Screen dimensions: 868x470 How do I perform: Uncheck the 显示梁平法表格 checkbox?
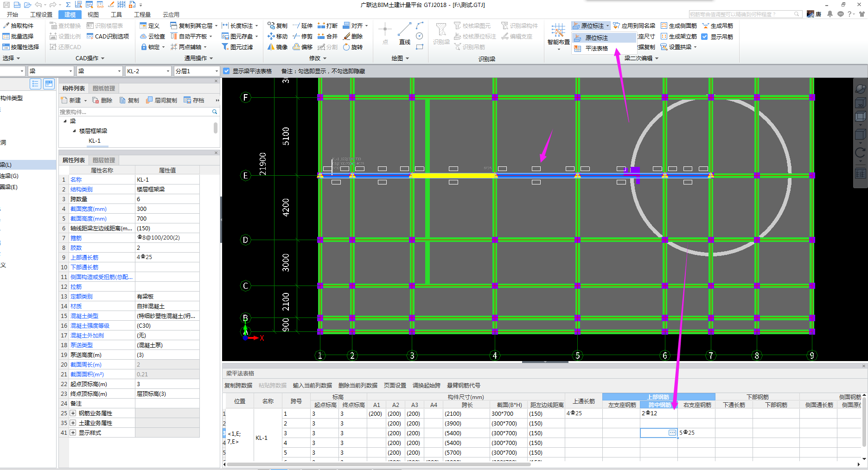226,71
